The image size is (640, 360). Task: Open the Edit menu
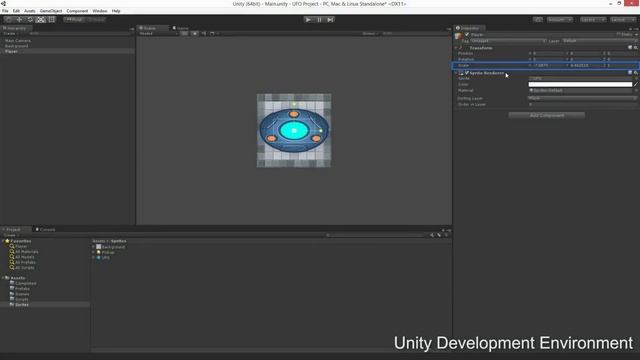(x=16, y=11)
